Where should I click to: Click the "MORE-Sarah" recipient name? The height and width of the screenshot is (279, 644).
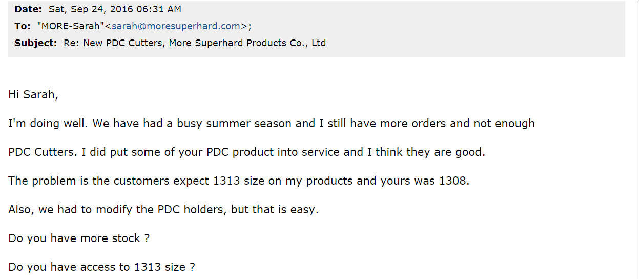tap(70, 26)
